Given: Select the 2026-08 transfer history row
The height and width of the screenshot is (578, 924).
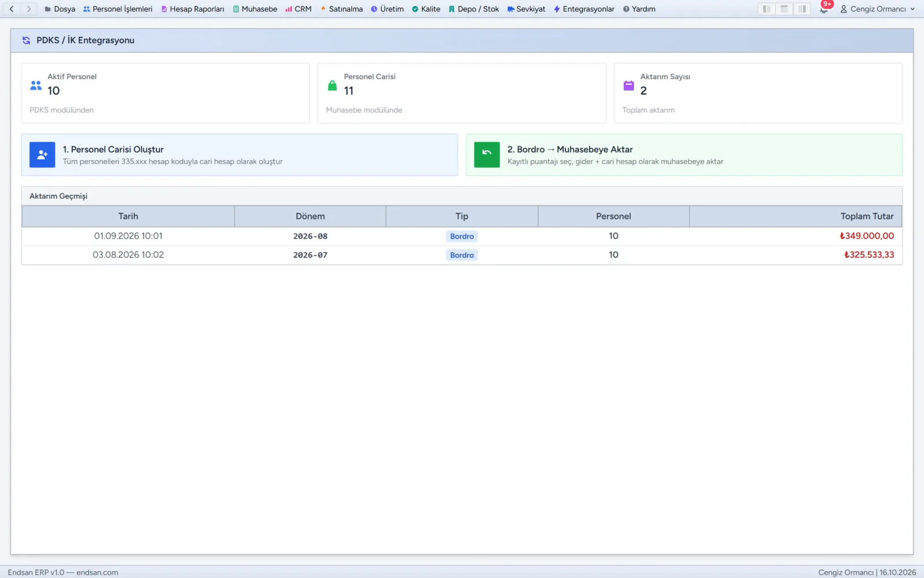Looking at the screenshot, I should (462, 236).
